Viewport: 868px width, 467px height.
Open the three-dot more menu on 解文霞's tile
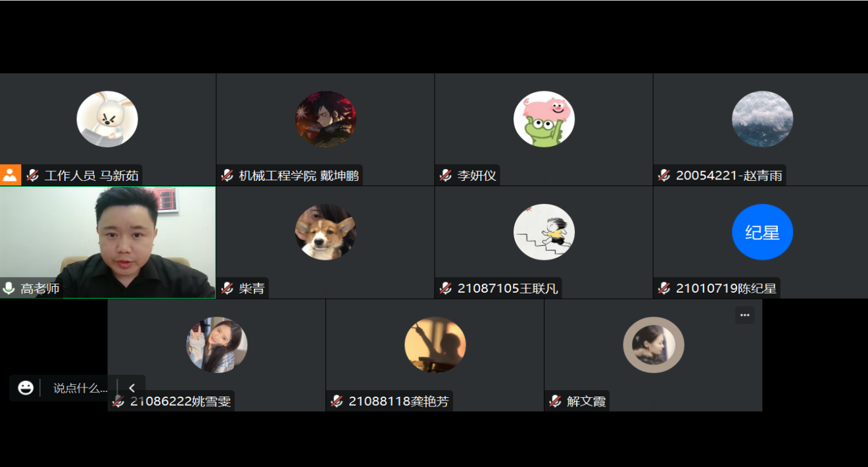(744, 315)
